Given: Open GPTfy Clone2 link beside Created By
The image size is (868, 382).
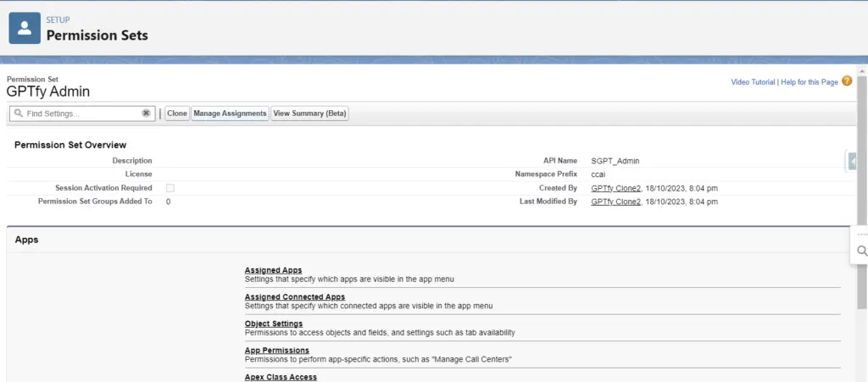Looking at the screenshot, I should (x=615, y=188).
